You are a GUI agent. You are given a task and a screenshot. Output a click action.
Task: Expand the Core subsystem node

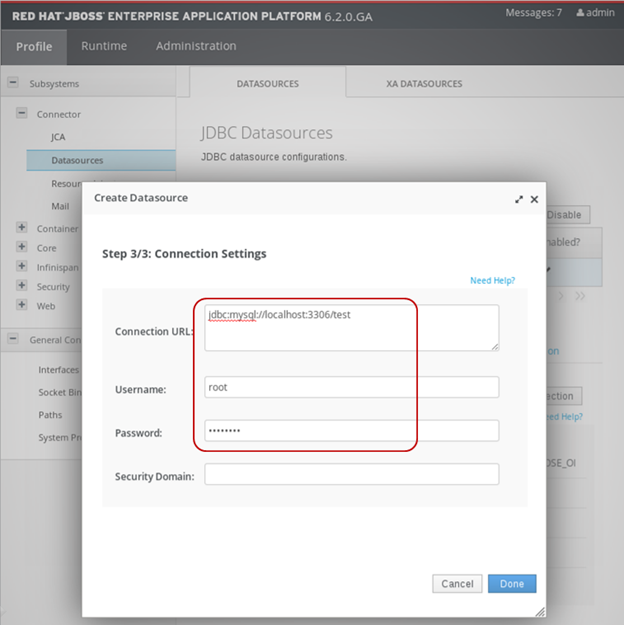[22, 247]
